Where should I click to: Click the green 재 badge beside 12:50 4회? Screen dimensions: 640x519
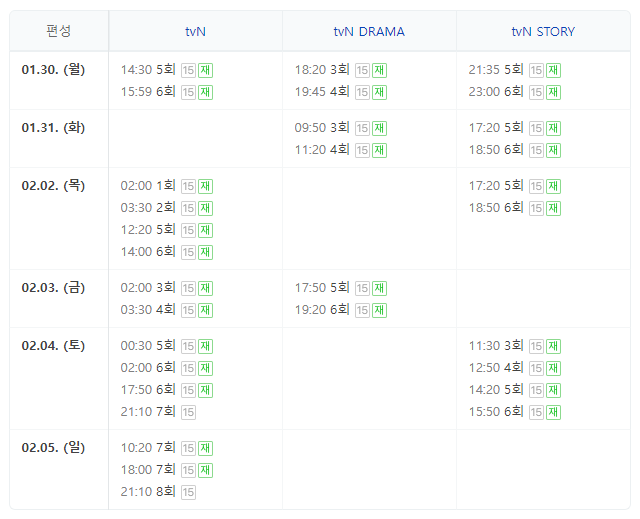pyautogui.click(x=553, y=368)
